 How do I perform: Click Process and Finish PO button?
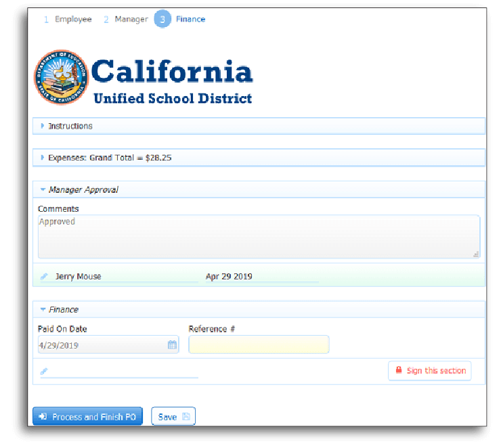[87, 416]
